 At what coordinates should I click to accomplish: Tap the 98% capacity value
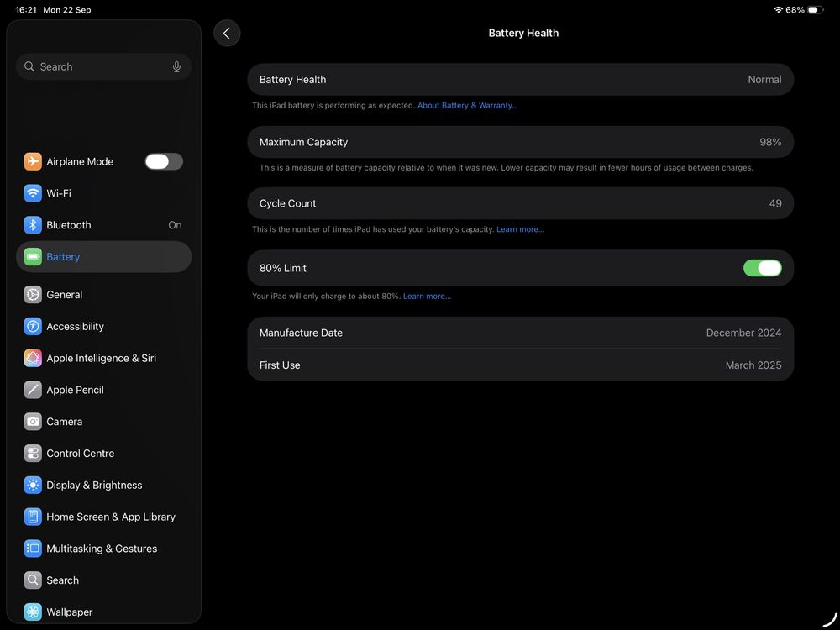point(770,142)
